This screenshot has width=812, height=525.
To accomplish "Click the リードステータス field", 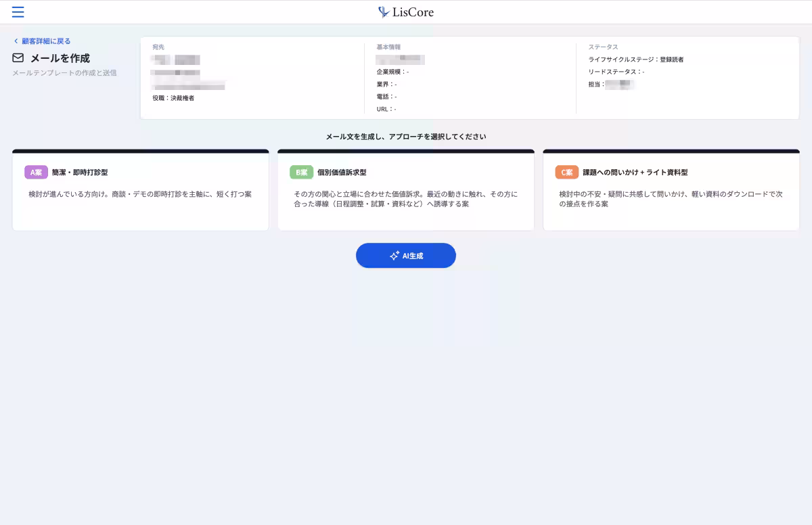I will 616,72.
